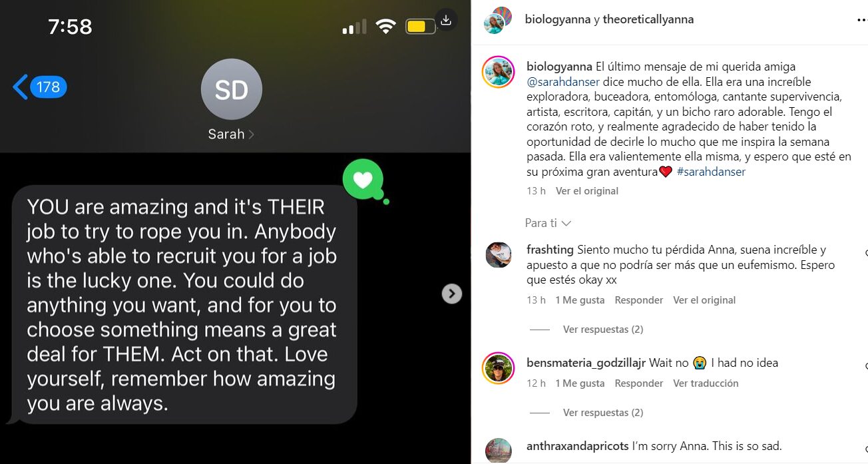Click the SD contact circle in screenshot
The width and height of the screenshot is (868, 464).
(232, 89)
